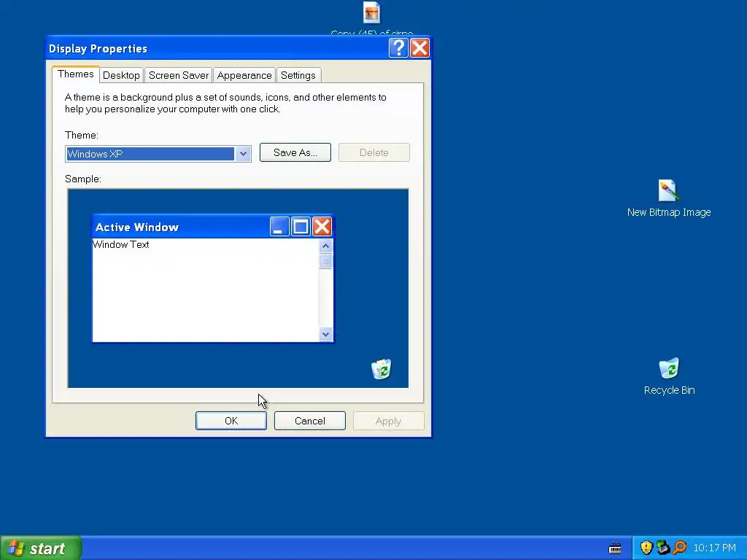Click the Safely Remove Hardware tray icon

(x=662, y=548)
